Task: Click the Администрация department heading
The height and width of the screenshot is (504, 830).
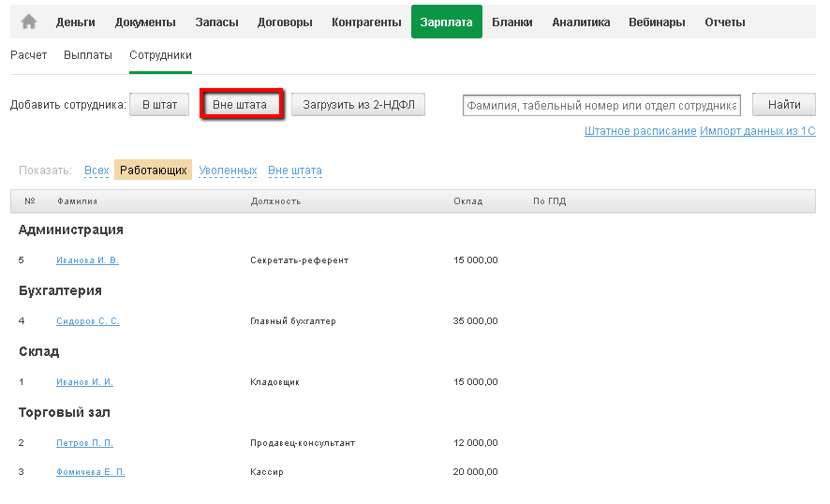Action: point(71,230)
